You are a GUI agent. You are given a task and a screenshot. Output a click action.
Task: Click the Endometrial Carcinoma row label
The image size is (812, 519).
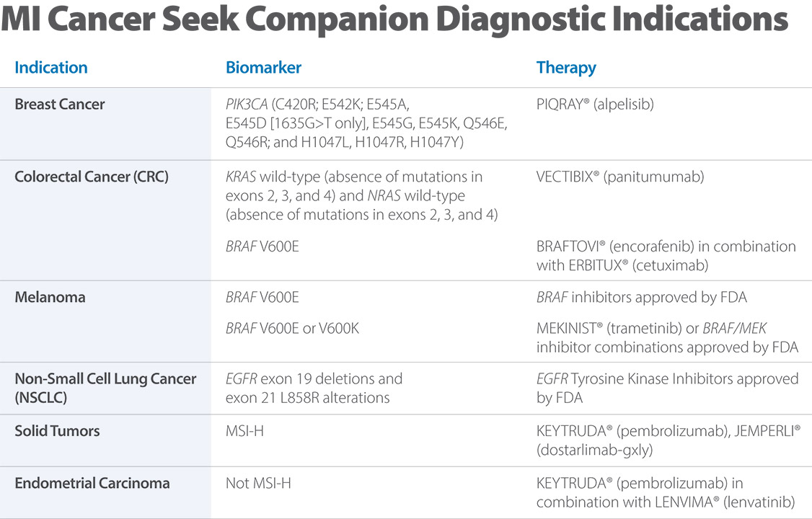92,483
